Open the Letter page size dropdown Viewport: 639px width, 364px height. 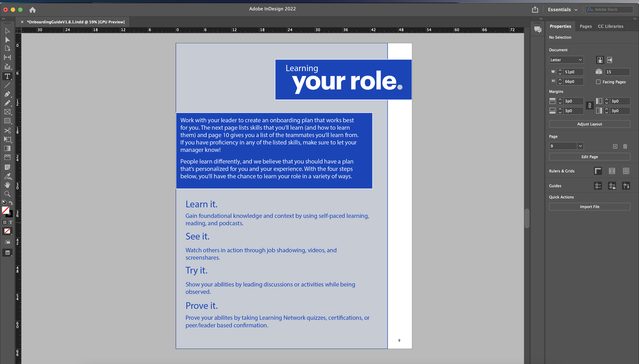tap(566, 60)
